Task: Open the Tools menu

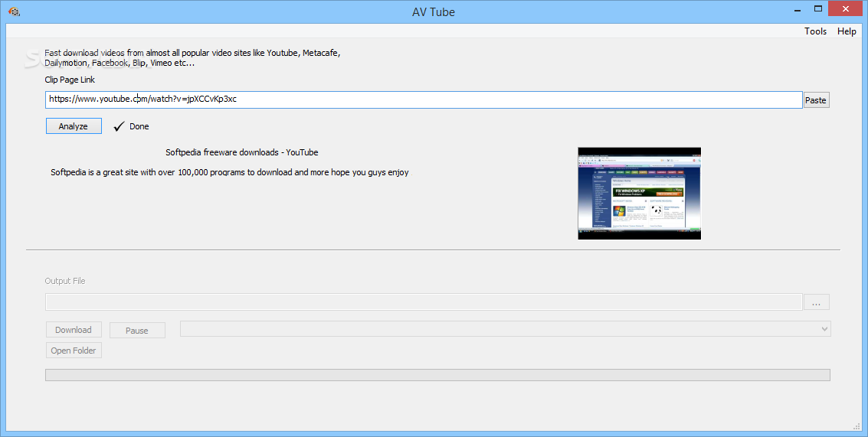Action: [815, 31]
